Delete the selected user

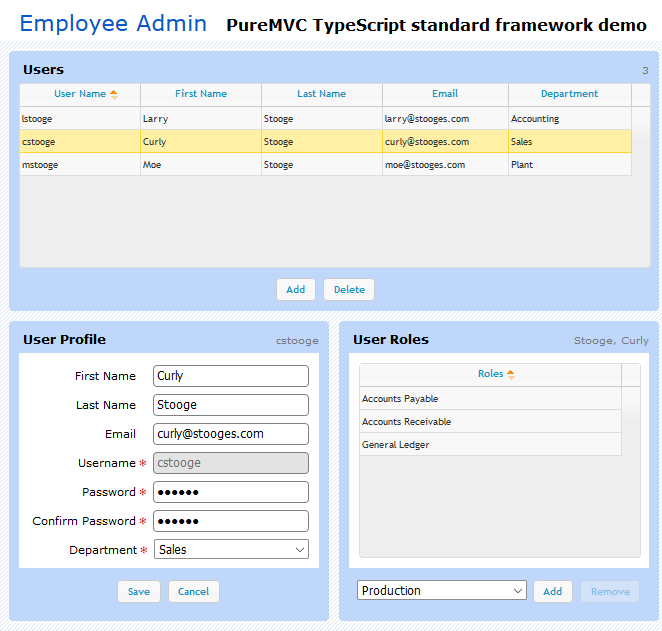point(349,290)
